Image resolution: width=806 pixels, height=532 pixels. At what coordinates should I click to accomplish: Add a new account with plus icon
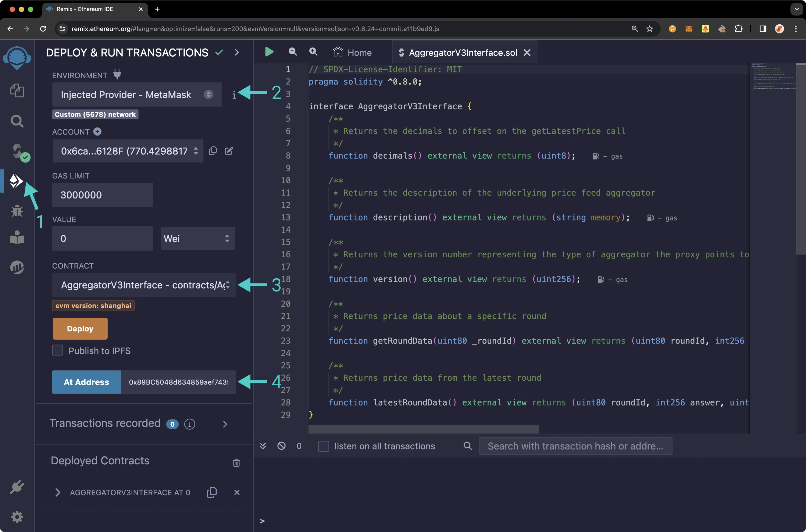point(97,132)
